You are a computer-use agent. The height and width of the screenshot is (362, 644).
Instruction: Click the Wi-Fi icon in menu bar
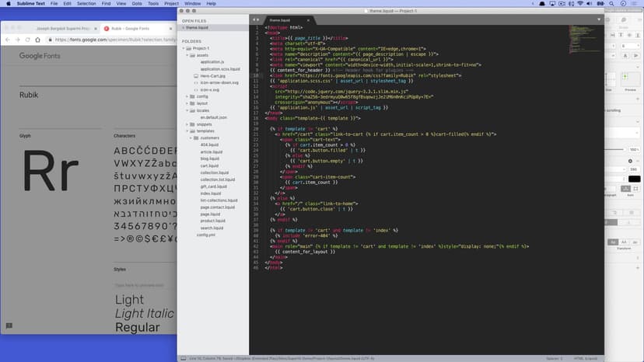(579, 4)
